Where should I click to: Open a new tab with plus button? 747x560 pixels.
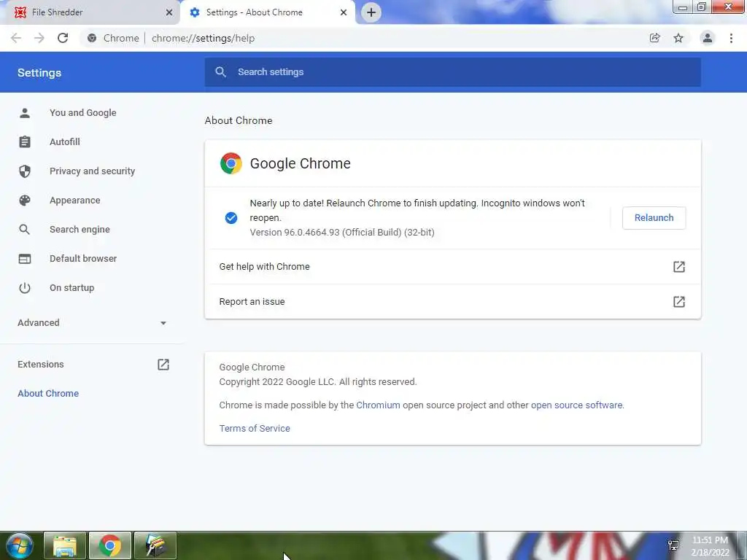(x=371, y=12)
